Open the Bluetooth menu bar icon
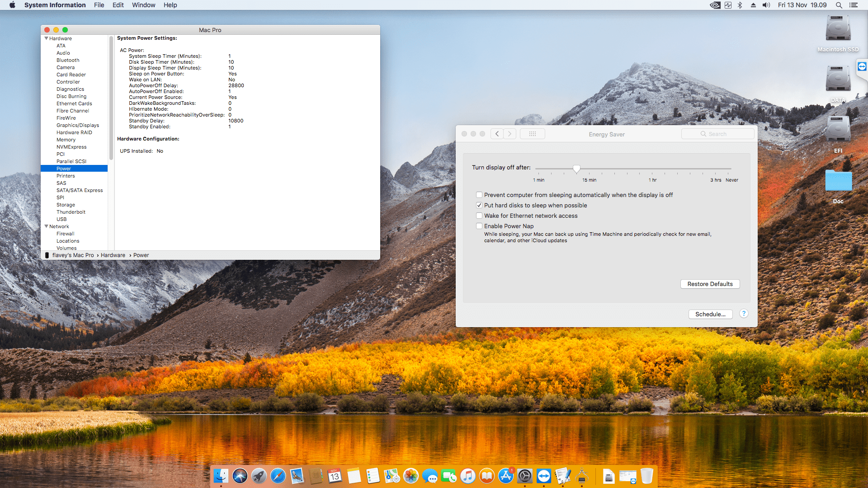 pyautogui.click(x=740, y=5)
